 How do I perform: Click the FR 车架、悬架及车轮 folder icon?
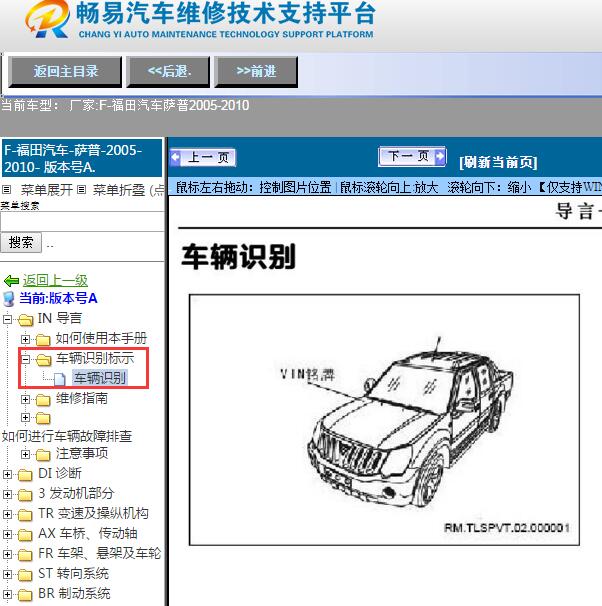click(26, 555)
